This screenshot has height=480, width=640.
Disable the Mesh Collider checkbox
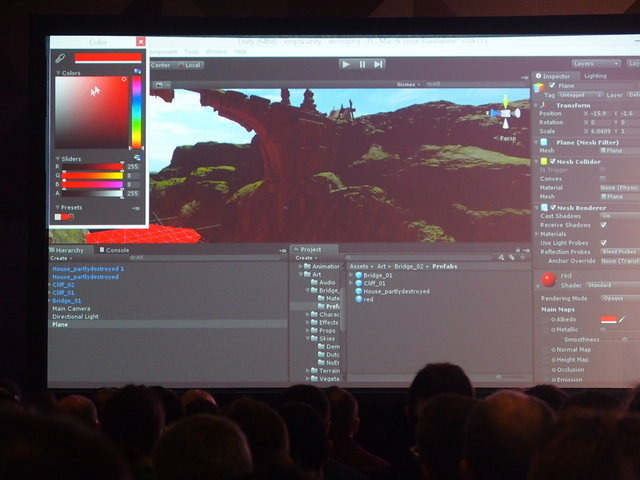click(553, 161)
